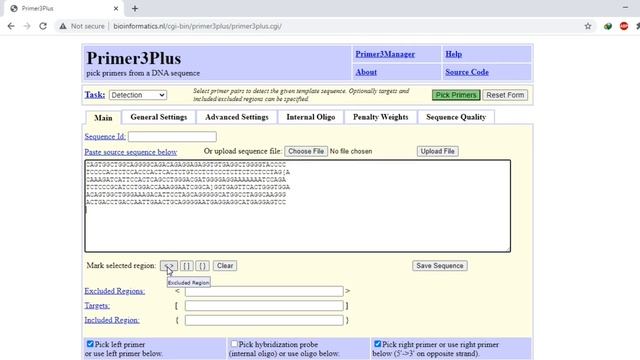Click the Sequence Id link
The image size is (640, 360).
105,137
